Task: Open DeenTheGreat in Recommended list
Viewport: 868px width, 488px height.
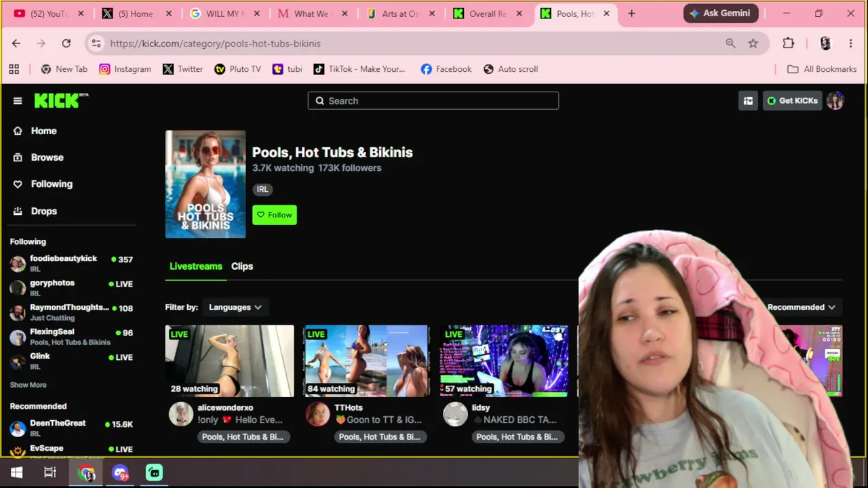Action: pos(71,428)
